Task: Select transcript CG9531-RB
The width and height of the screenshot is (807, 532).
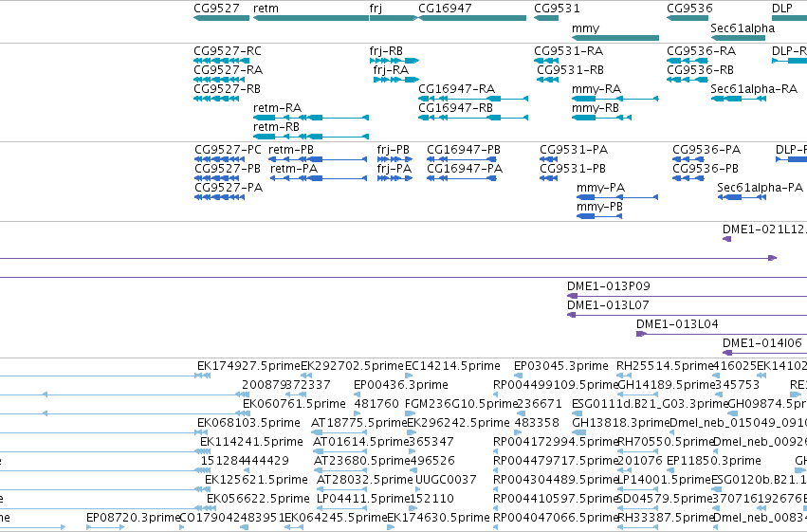Action: (547, 80)
